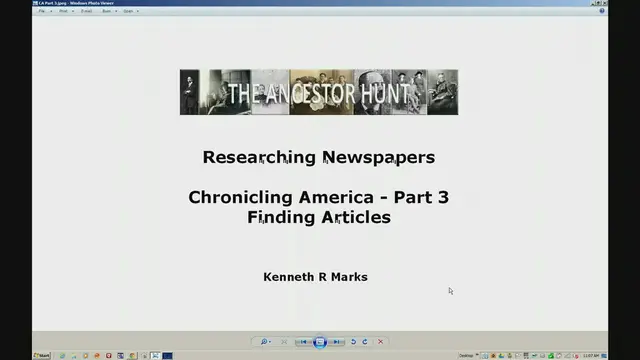640x360 pixels.
Task: Click the Ancestor Hunt banner image
Action: [x=319, y=92]
